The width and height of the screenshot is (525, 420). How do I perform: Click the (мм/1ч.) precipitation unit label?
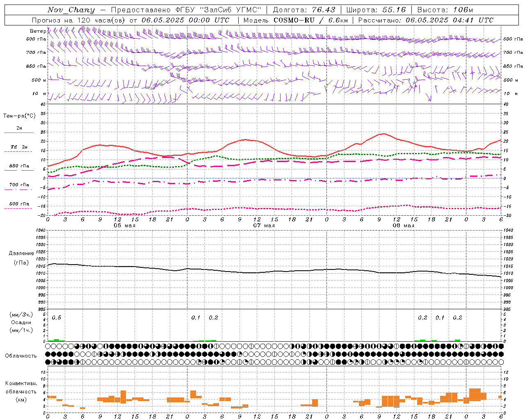coord(21,330)
